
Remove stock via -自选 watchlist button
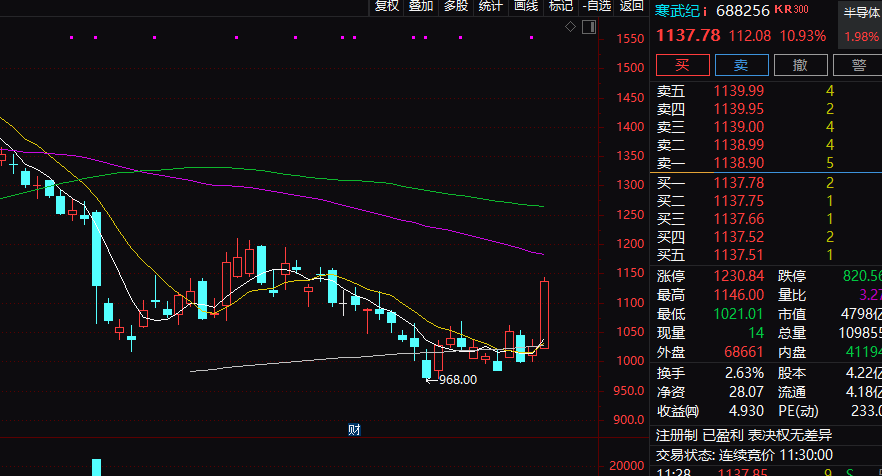click(x=597, y=6)
